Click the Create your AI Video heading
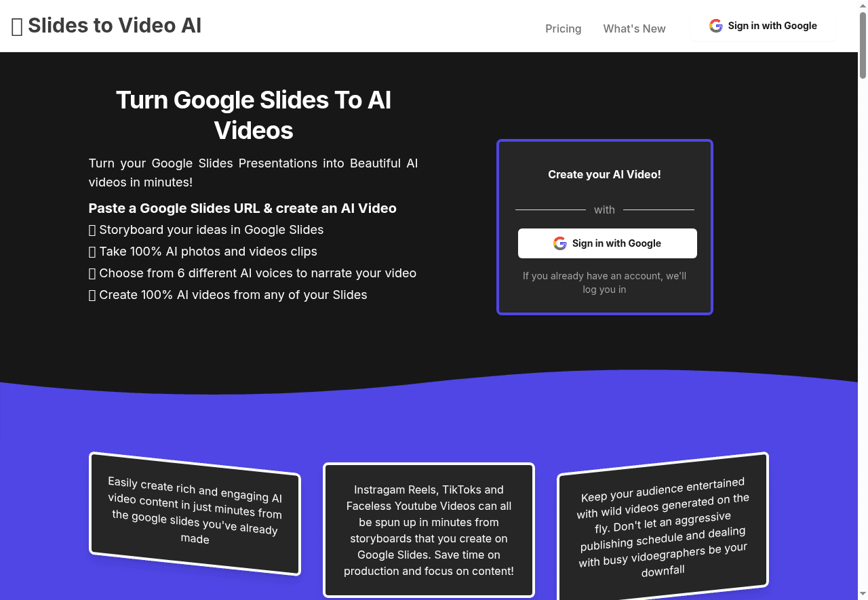The image size is (868, 600). click(604, 174)
